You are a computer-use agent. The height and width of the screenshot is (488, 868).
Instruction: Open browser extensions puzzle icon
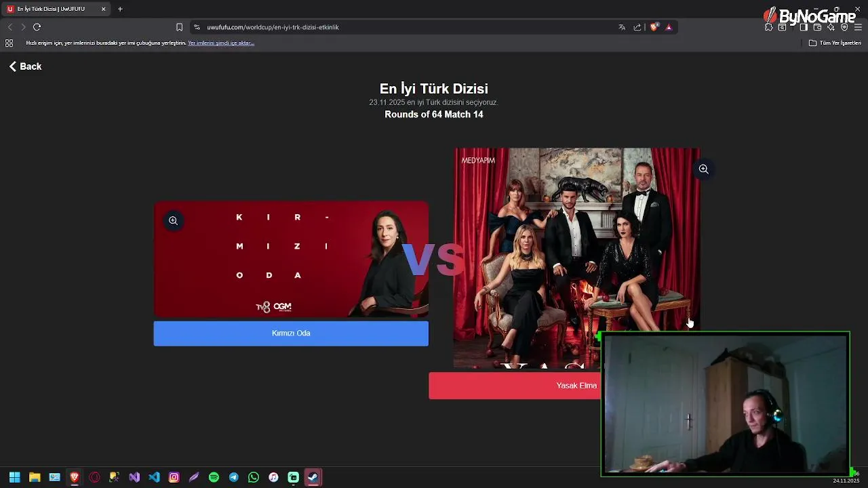pos(768,27)
